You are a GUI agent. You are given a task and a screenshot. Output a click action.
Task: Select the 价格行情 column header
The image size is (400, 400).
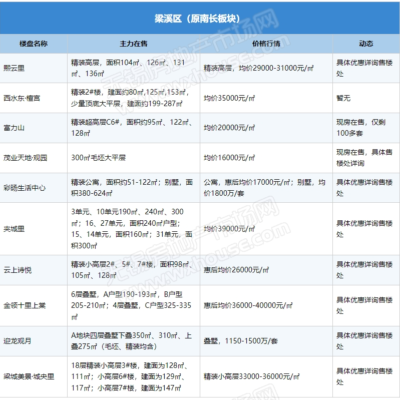266,44
